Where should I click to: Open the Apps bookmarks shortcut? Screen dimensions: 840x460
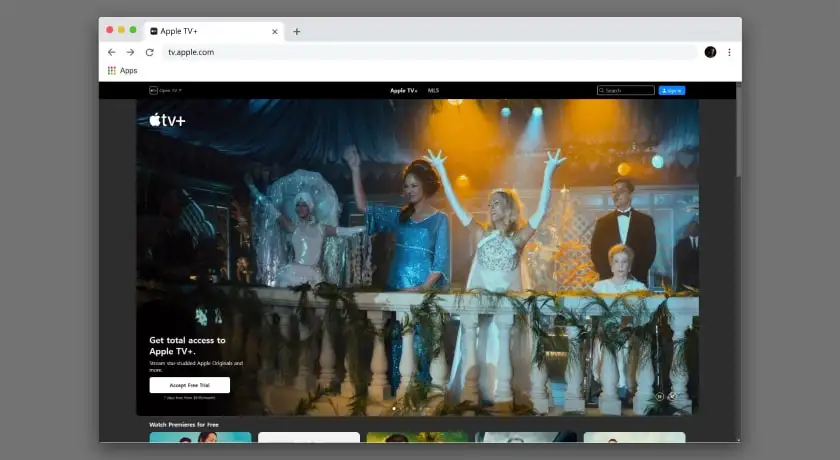pos(123,70)
